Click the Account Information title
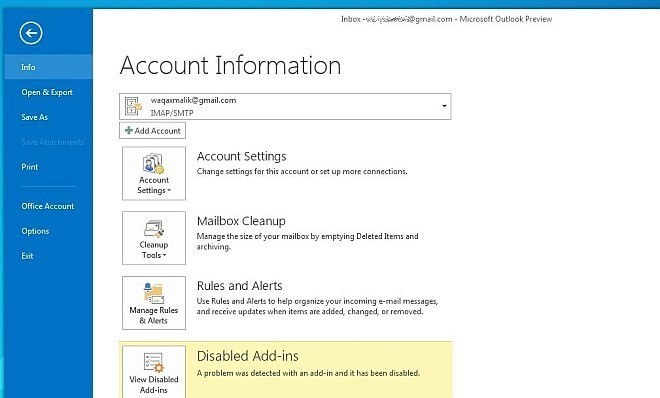This screenshot has width=660, height=398. [x=230, y=66]
